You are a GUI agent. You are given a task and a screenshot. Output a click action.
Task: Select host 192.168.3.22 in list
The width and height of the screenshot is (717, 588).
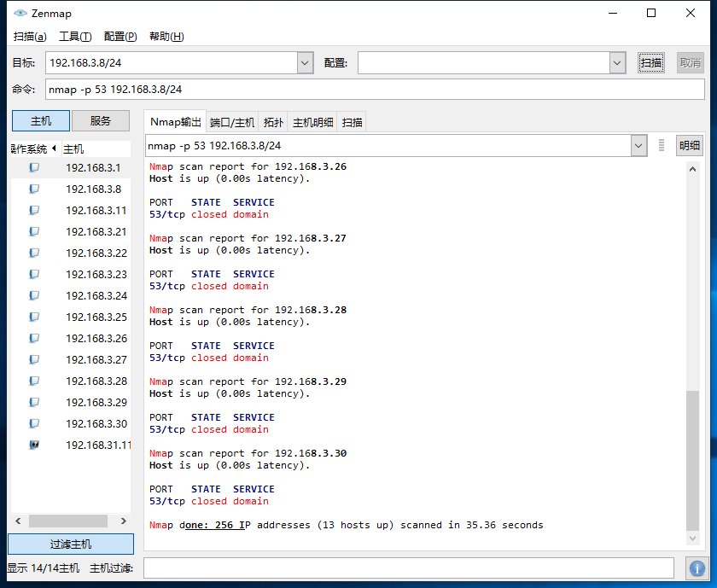coord(71,253)
